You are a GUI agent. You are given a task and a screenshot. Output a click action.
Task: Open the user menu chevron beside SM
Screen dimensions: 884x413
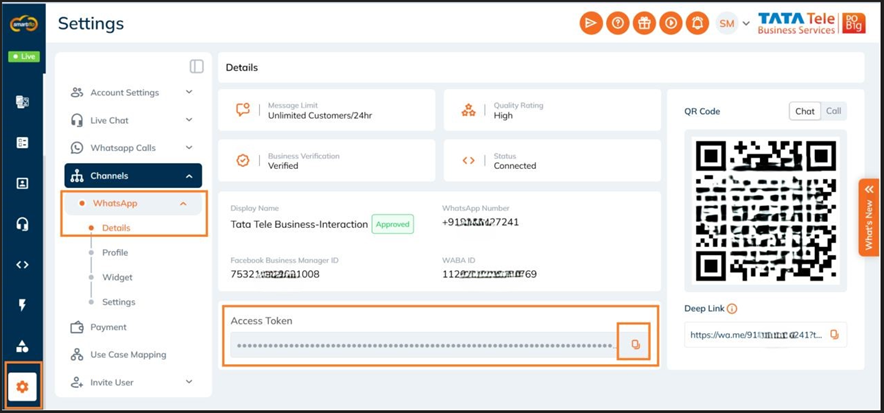point(746,24)
